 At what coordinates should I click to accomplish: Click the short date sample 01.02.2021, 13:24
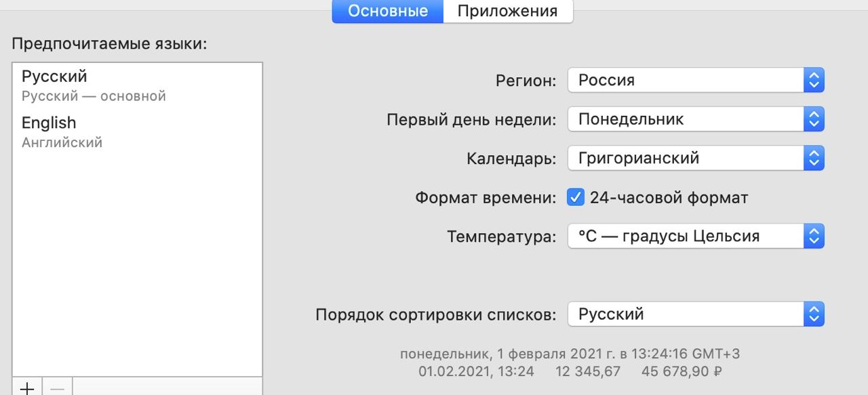(x=476, y=371)
